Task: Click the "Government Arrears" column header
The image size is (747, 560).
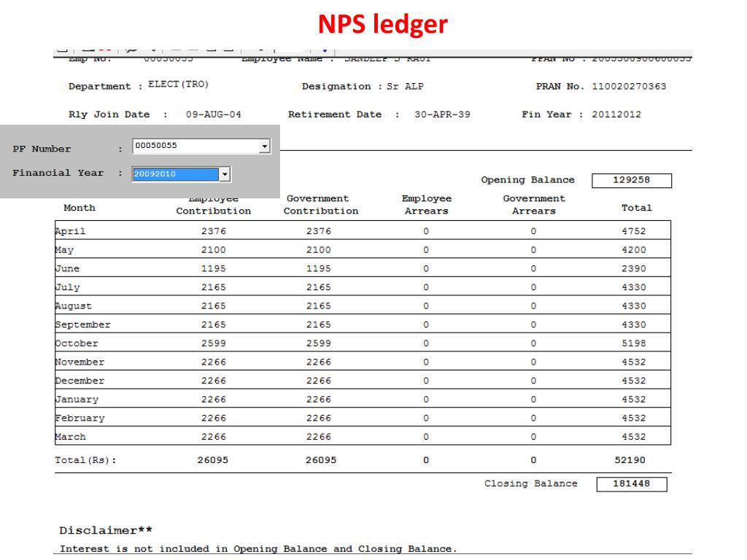Action: coord(534,205)
